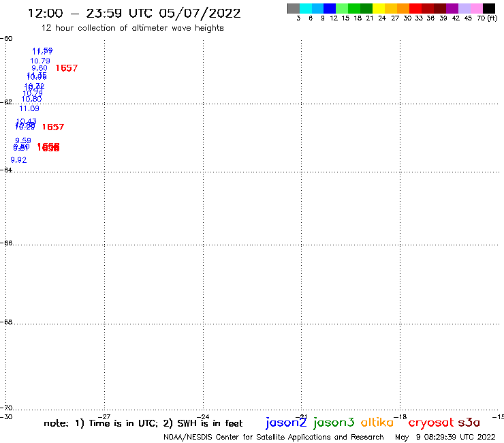The height and width of the screenshot is (443, 504).
Task: Click the title '12:00 – 23:59 UTC 05/07/2022'
Action: (134, 14)
